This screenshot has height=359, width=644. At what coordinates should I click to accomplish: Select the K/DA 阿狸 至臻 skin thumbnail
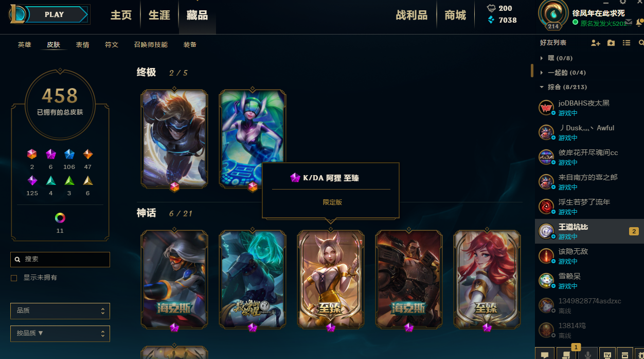point(331,279)
